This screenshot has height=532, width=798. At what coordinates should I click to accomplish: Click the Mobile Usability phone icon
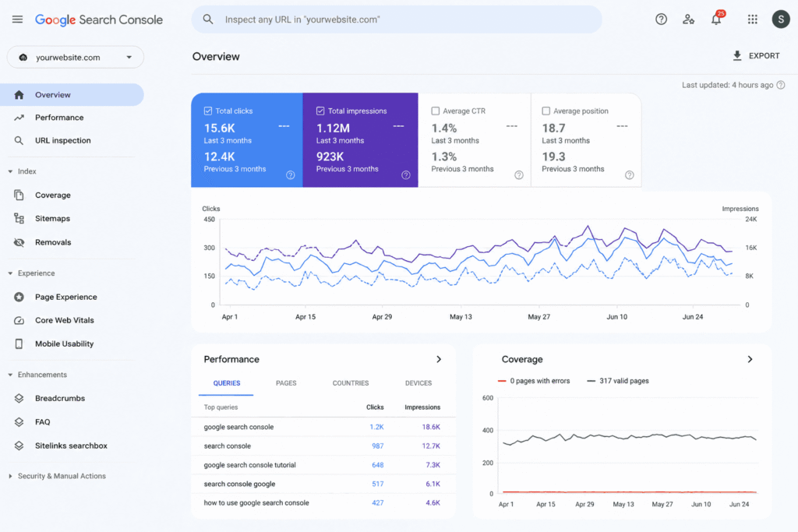pos(19,344)
